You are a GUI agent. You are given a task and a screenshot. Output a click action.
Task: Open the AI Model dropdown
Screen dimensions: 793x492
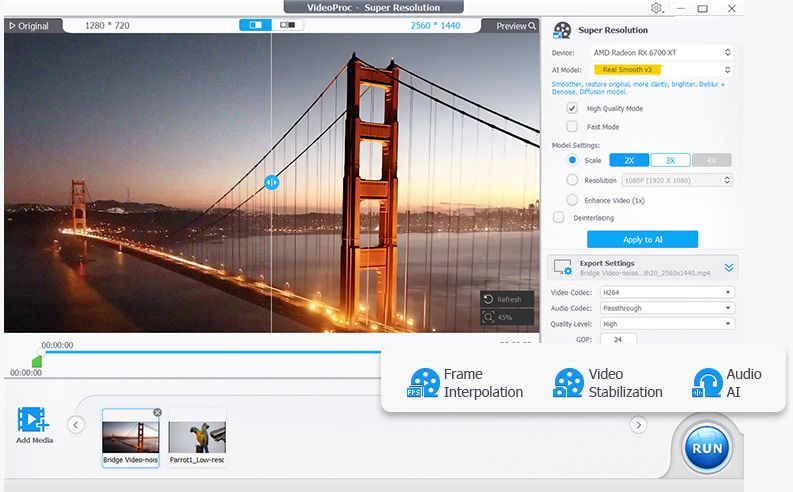pos(660,70)
